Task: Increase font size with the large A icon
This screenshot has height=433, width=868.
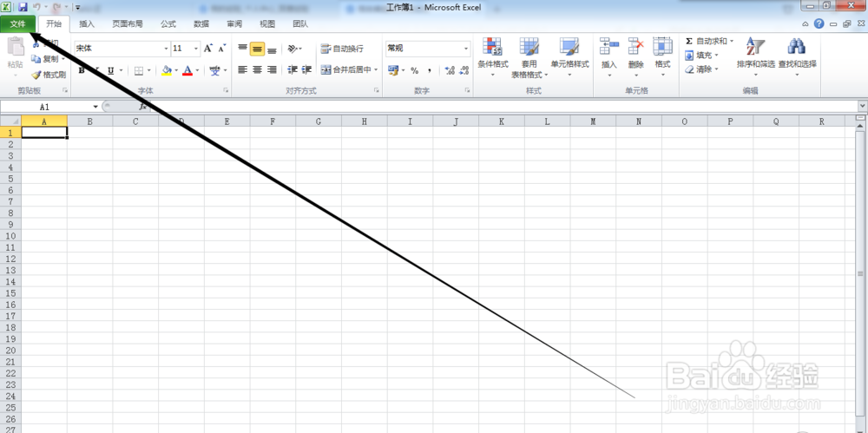Action: [208, 49]
